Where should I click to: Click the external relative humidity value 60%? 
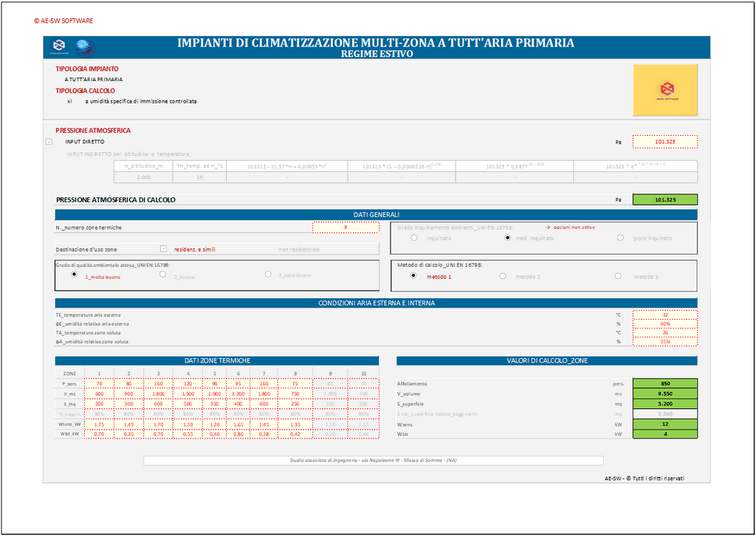[x=664, y=323]
